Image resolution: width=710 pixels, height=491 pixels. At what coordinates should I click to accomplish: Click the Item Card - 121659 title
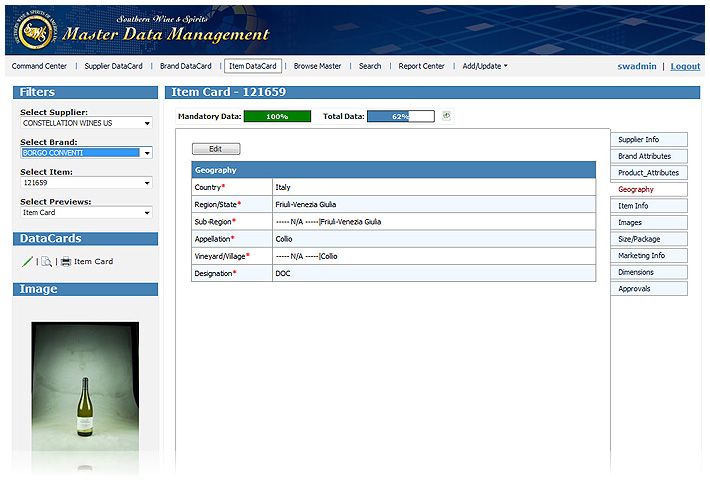(x=228, y=92)
